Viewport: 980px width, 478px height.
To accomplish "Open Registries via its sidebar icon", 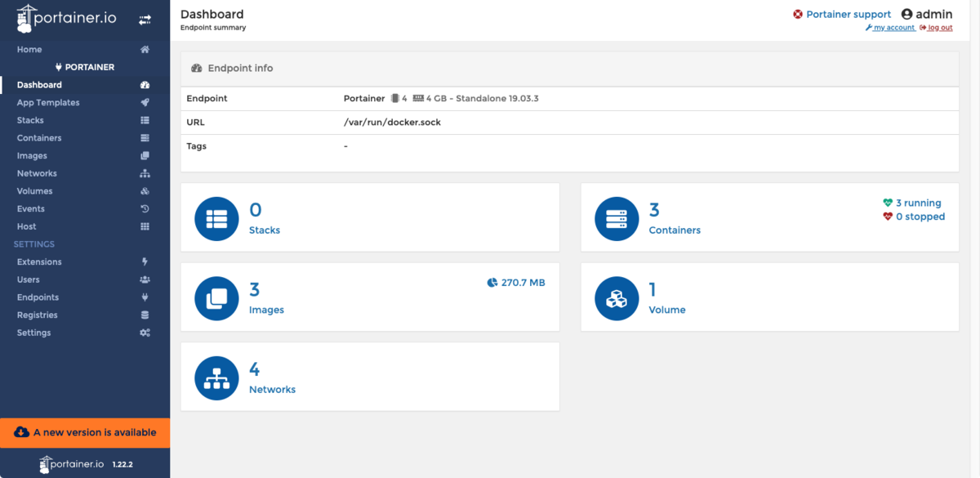I will coord(145,315).
